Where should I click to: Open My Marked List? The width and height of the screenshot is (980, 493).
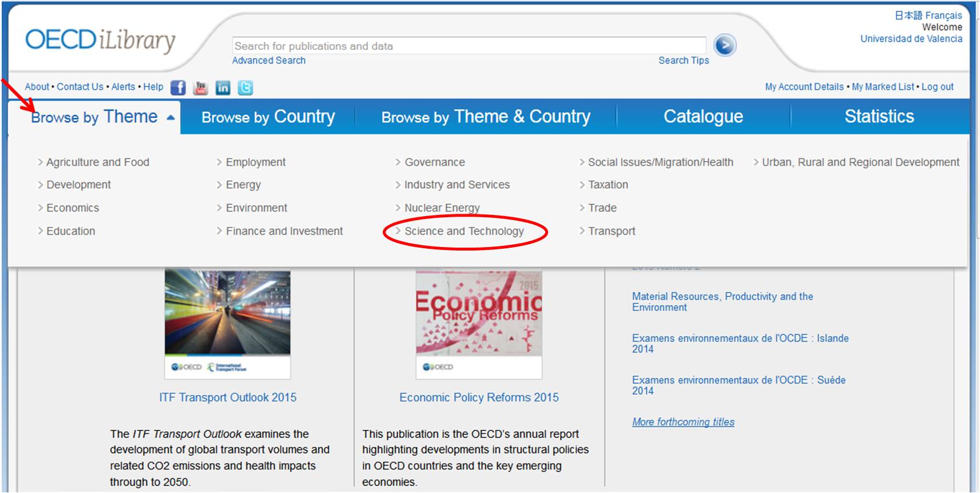(883, 87)
